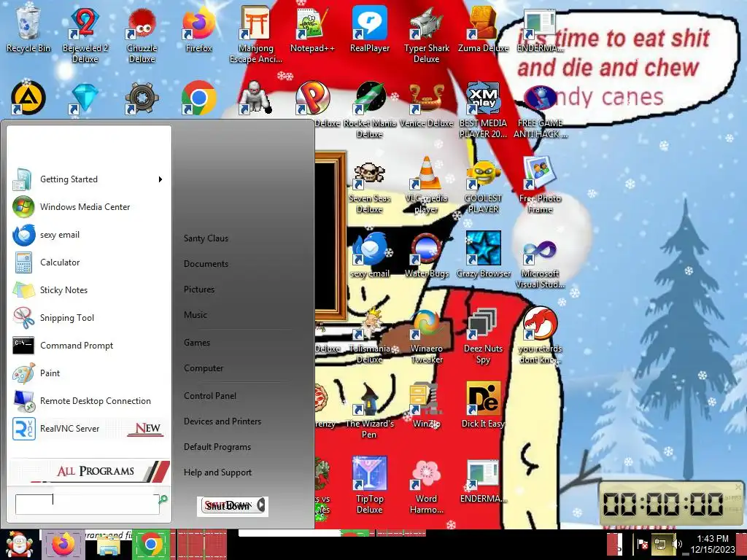The width and height of the screenshot is (747, 560).
Task: Launch TipTop Deluxe desktop shortcut
Action: (370, 485)
